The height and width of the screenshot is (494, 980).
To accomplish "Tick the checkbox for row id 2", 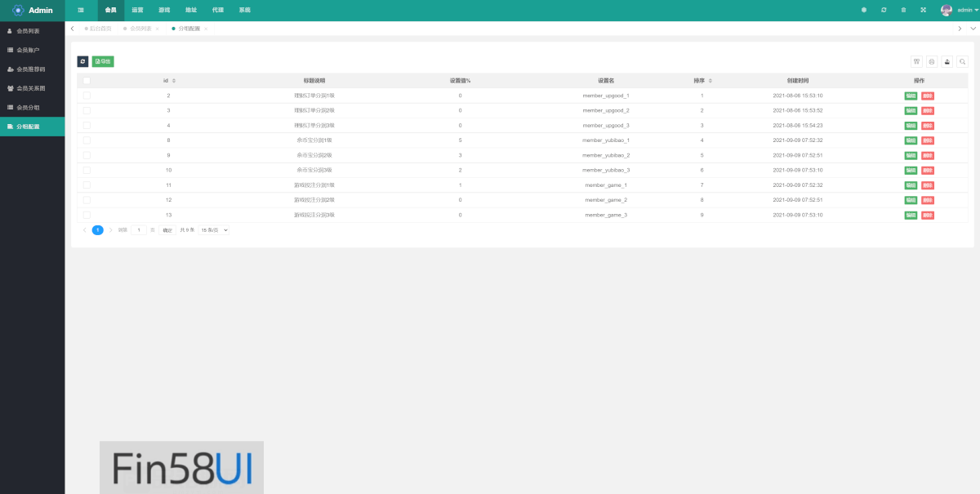I will pyautogui.click(x=87, y=96).
